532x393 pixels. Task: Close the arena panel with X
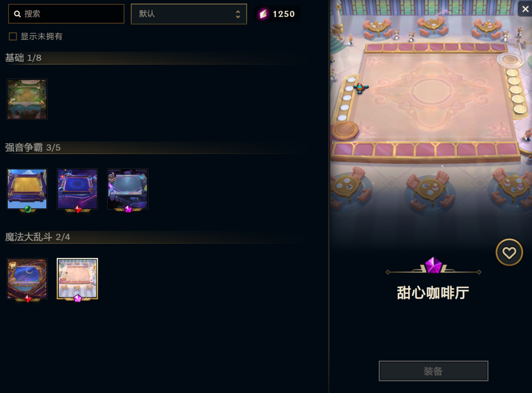pos(525,9)
